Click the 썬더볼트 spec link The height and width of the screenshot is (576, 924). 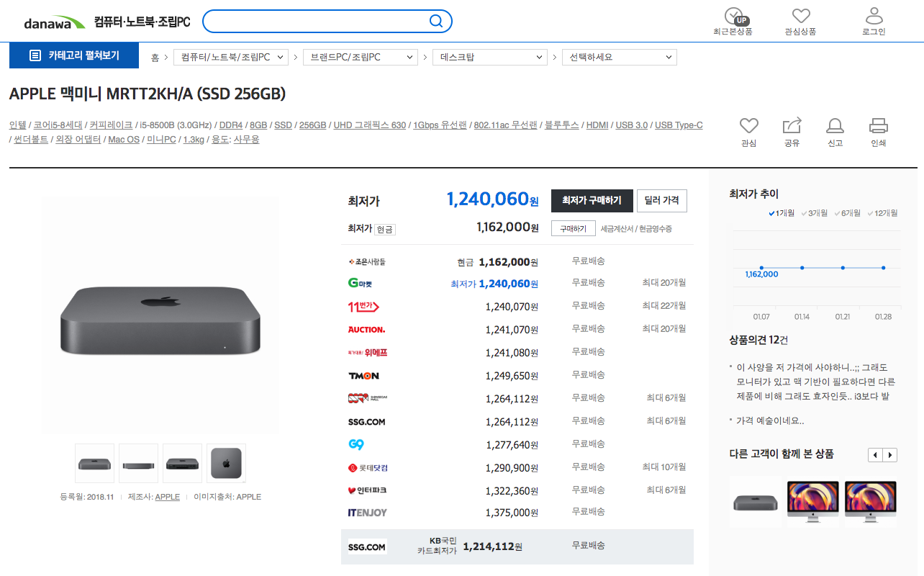pos(31,140)
